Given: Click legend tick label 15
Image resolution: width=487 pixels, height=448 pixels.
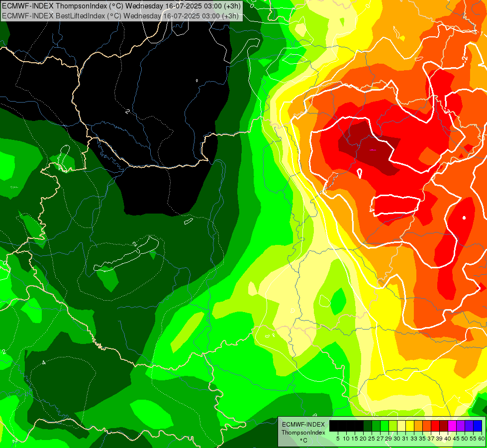Looking at the screenshot, I should point(355,439).
